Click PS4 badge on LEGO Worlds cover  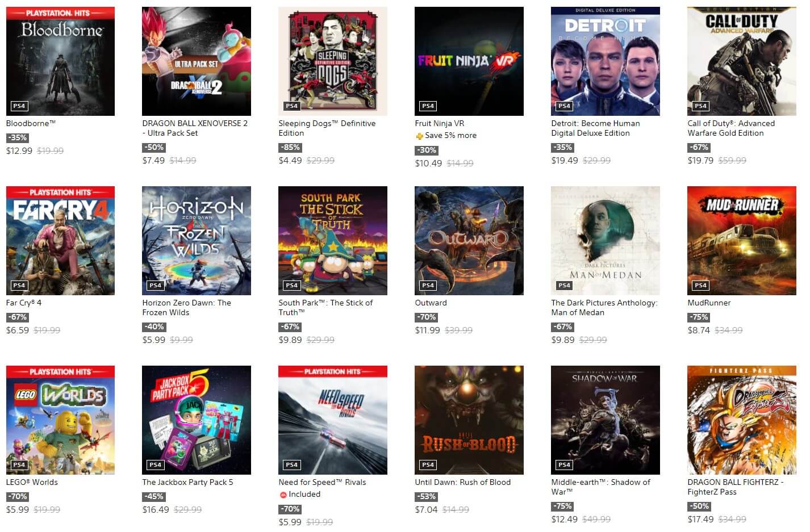[x=19, y=465]
